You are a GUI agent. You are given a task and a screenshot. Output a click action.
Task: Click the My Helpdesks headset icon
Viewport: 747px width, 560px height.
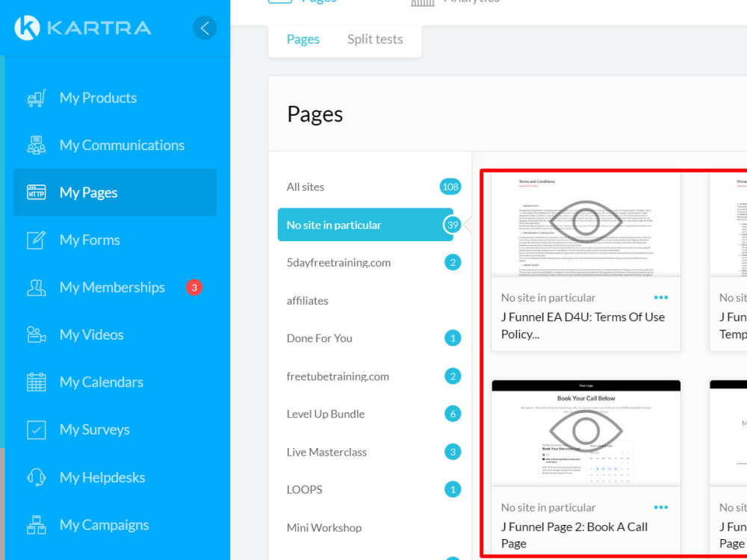(x=36, y=477)
